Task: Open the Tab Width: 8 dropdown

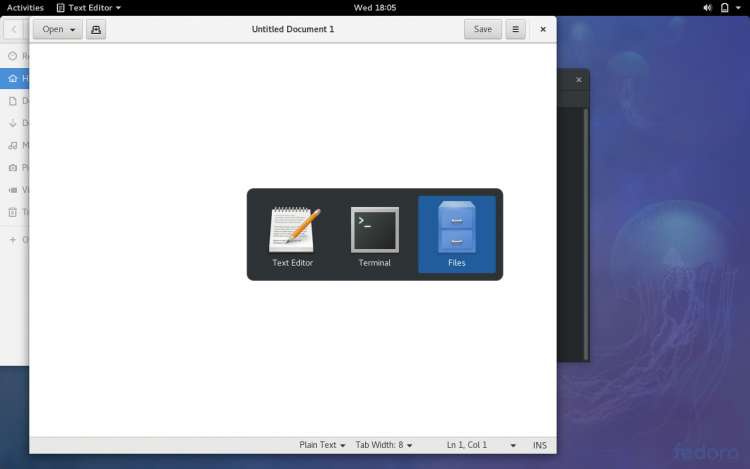Action: click(383, 445)
